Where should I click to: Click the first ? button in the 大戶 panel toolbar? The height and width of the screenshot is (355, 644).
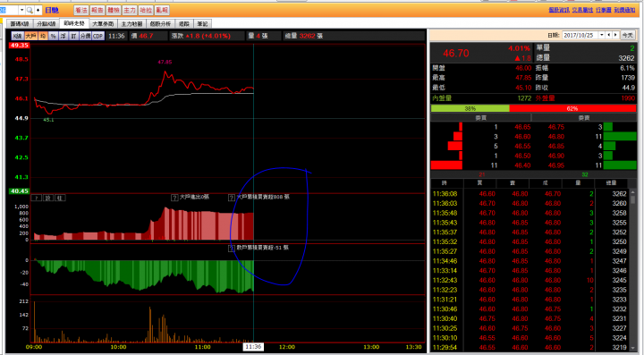37,198
